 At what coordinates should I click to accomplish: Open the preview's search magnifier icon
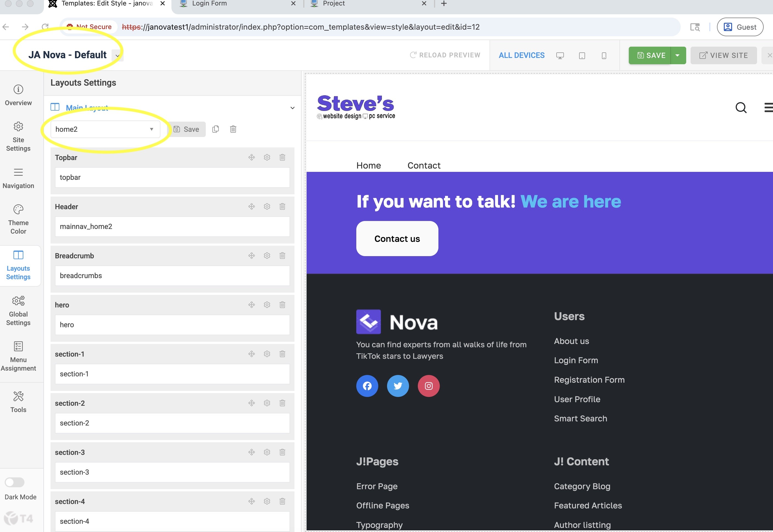coord(741,108)
